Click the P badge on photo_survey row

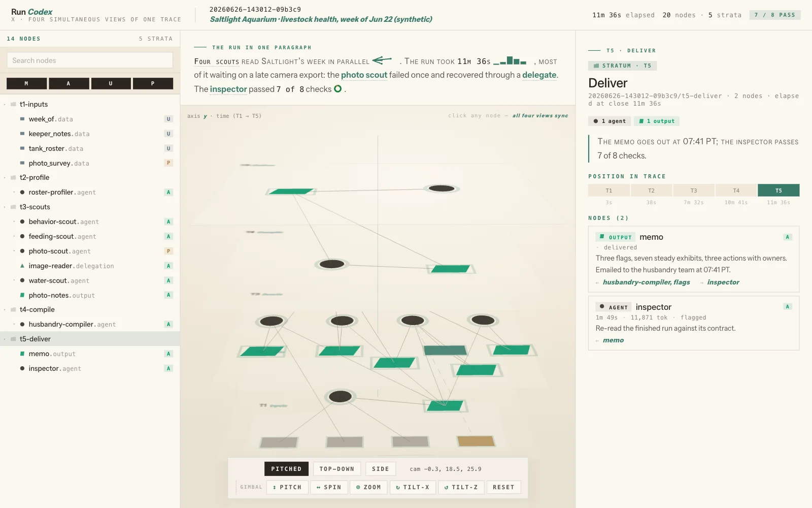coord(168,163)
